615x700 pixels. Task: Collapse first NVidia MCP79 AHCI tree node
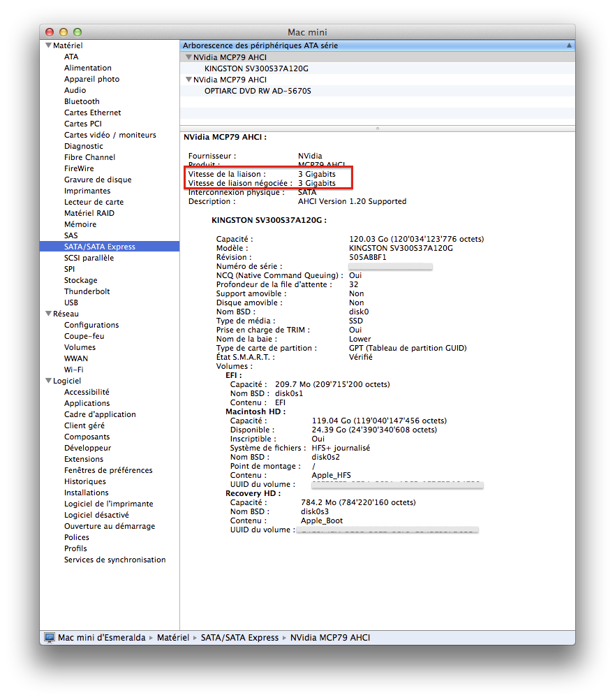pos(188,57)
